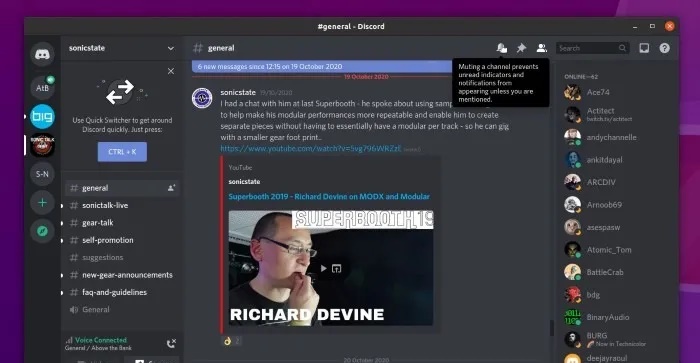
Task: Play the Richard Devine video
Action: (x=323, y=268)
